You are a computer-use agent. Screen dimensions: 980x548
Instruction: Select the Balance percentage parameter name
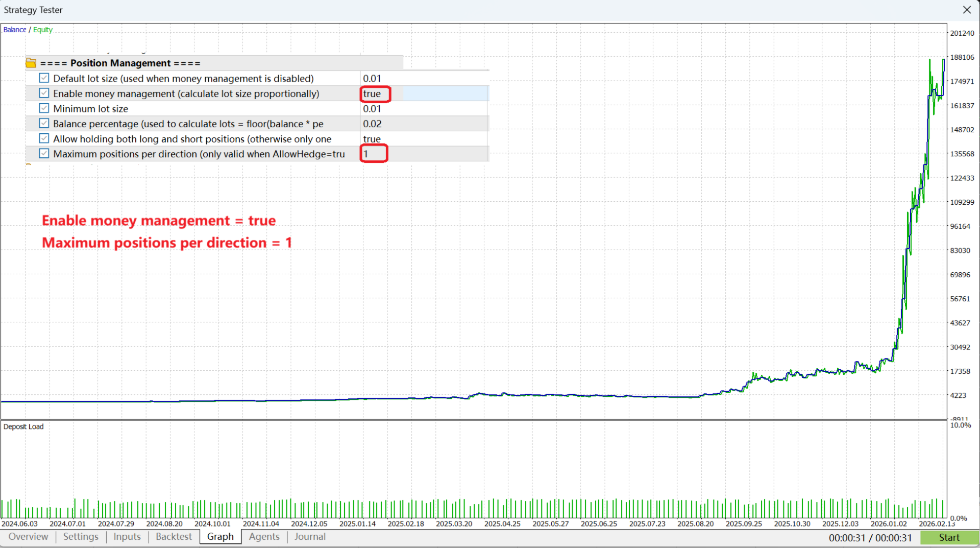pyautogui.click(x=188, y=124)
